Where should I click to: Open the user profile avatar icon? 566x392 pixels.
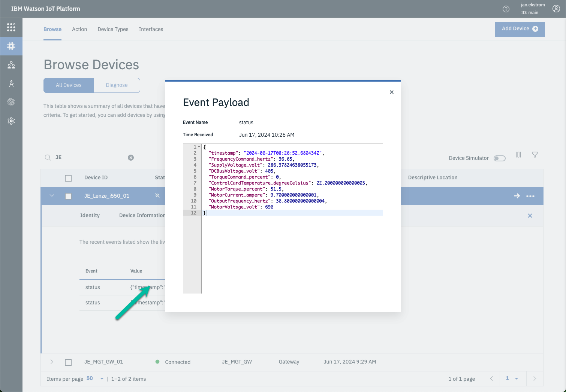pyautogui.click(x=556, y=9)
